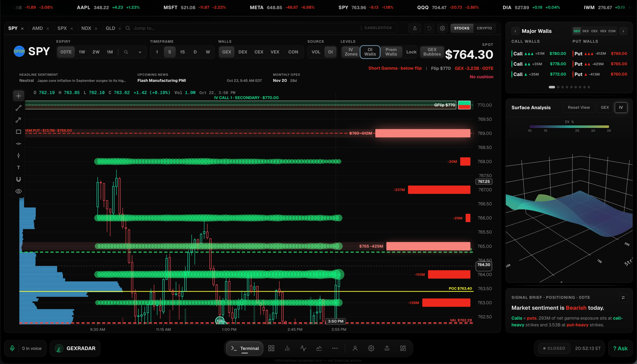Click the microphone voice icon
The height and width of the screenshot is (364, 637).
coord(12,348)
